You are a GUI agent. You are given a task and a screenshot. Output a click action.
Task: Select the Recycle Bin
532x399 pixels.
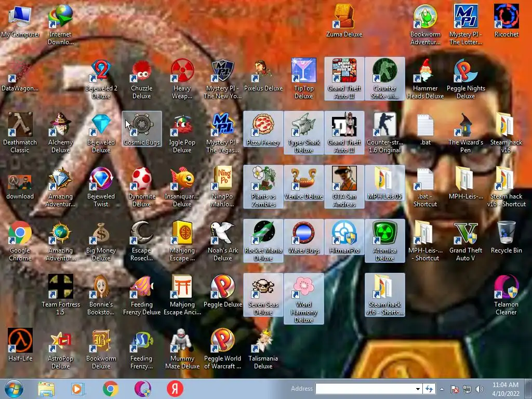coord(506,237)
